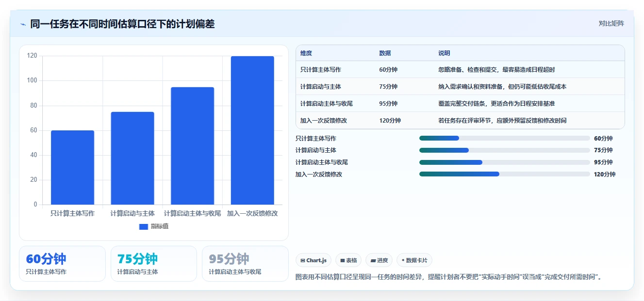
Task: Open the 95分钟 data card
Action: [x=245, y=264]
